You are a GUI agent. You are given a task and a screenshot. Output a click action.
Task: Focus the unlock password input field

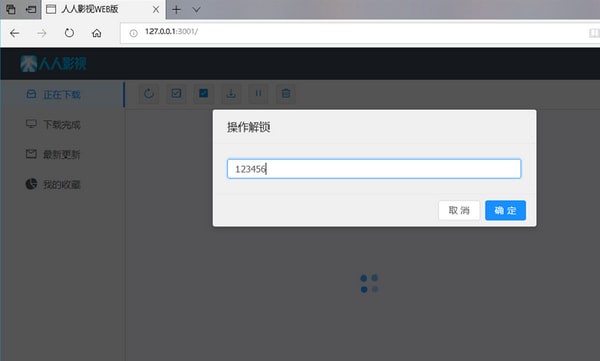[x=374, y=169]
